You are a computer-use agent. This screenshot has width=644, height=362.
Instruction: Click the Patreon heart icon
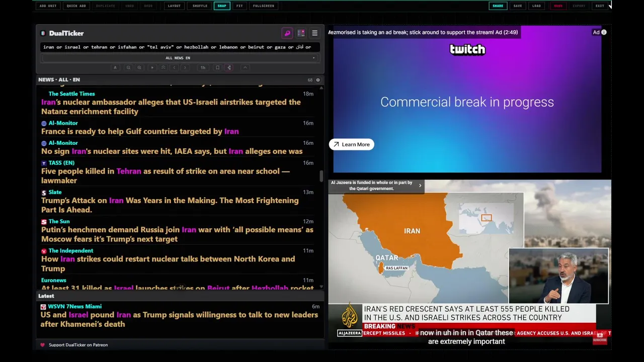(x=42, y=345)
